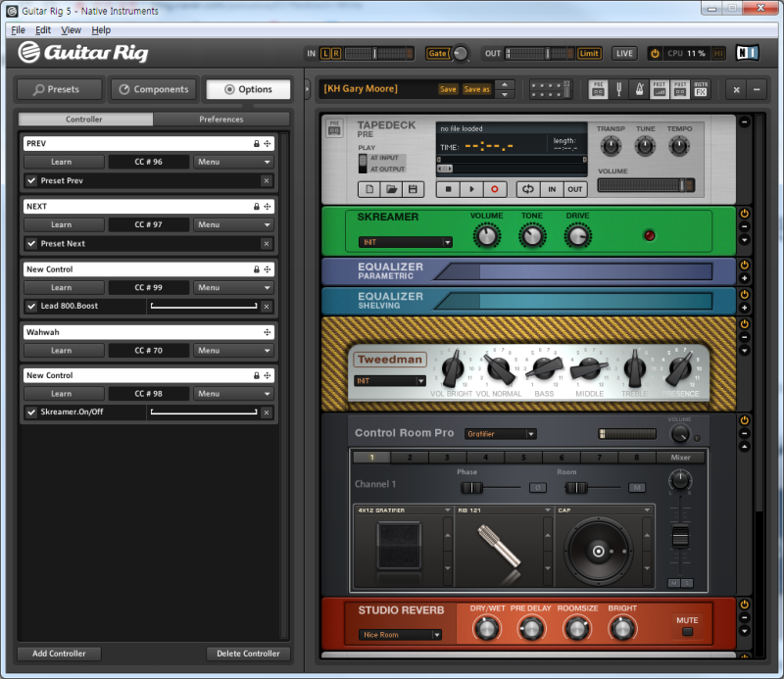Click the Control Room Phase slider

pos(491,488)
